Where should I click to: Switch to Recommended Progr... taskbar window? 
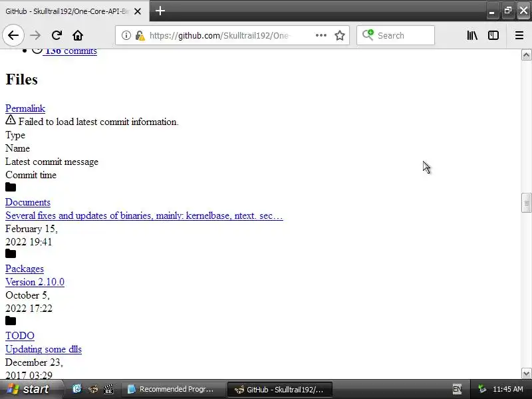point(173,389)
